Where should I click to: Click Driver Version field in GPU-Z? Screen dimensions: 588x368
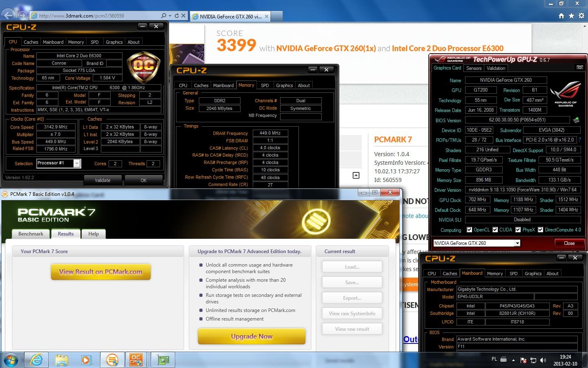point(522,190)
